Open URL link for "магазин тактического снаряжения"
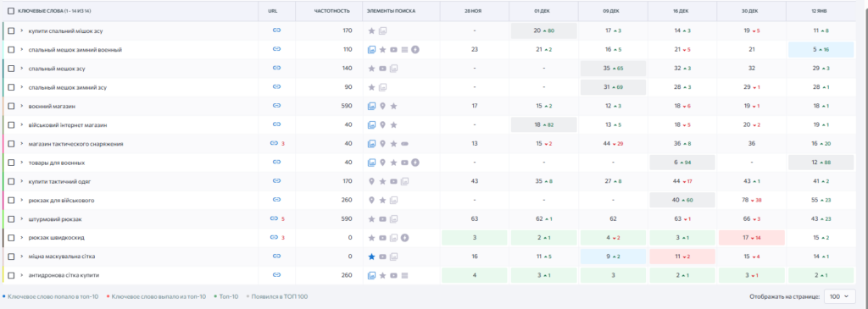Image resolution: width=868 pixels, height=309 pixels. 274,143
